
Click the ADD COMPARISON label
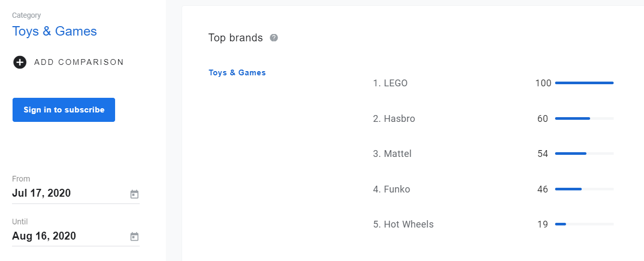(79, 62)
